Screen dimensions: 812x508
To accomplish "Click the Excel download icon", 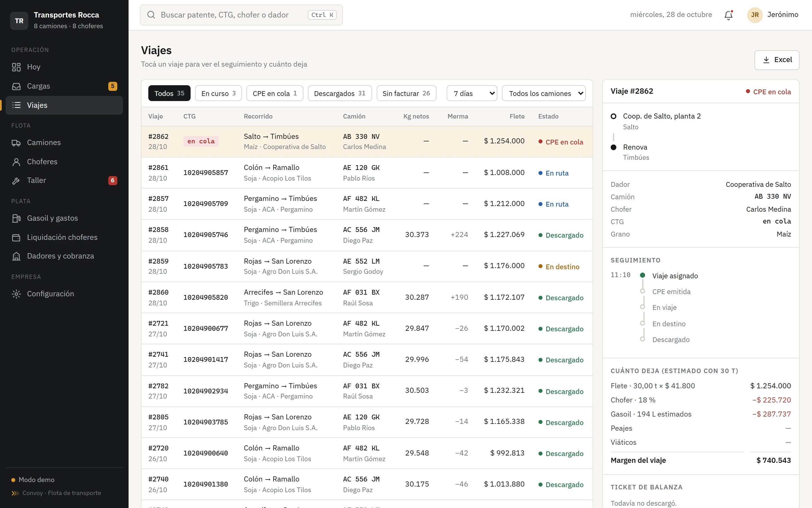I will coord(766,60).
